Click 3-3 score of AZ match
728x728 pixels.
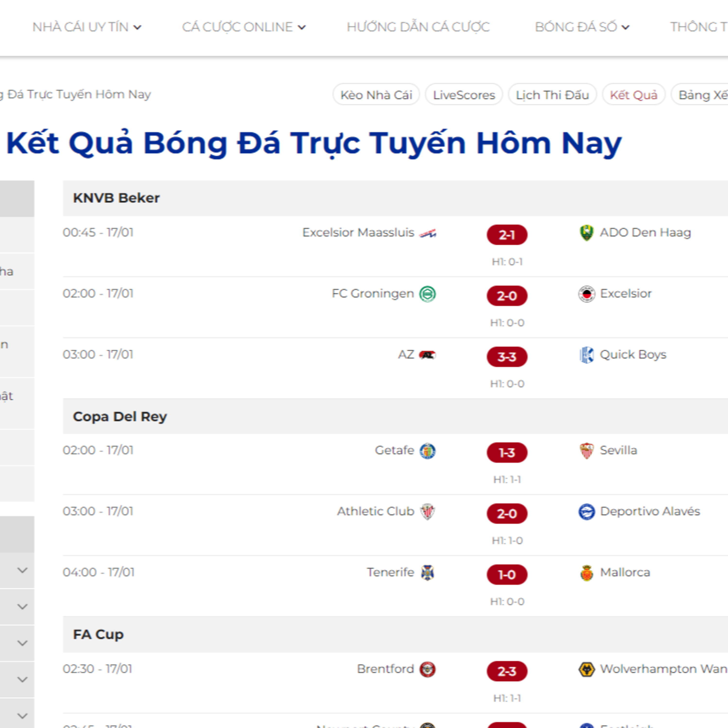point(507,357)
